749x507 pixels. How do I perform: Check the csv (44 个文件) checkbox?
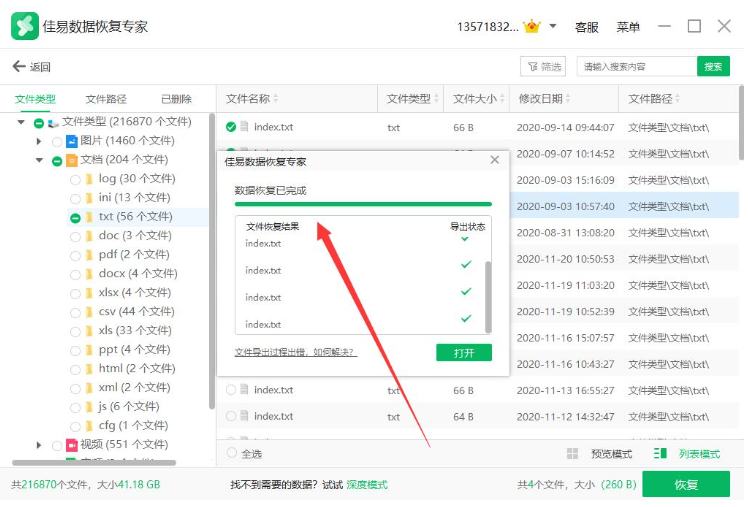[75, 313]
